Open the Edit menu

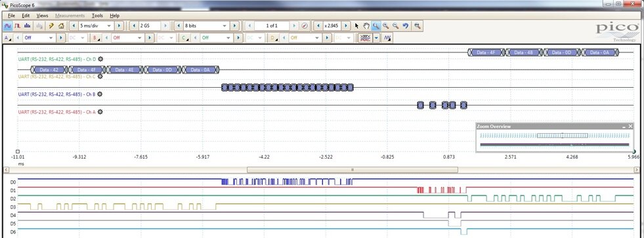coord(26,16)
